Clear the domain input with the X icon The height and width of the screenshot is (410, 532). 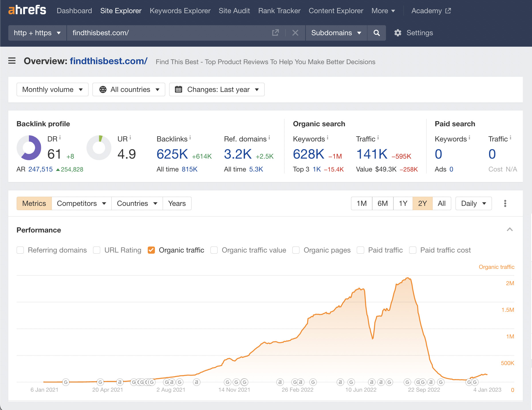295,33
